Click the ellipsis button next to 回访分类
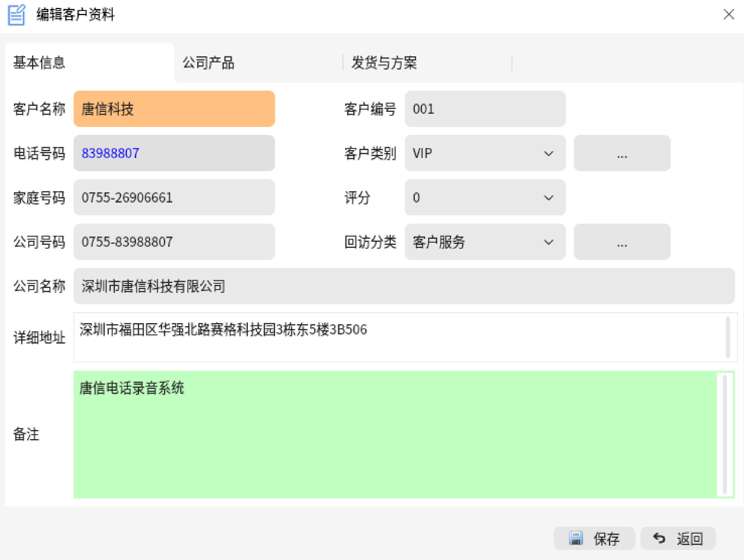744x560 pixels. point(622,242)
